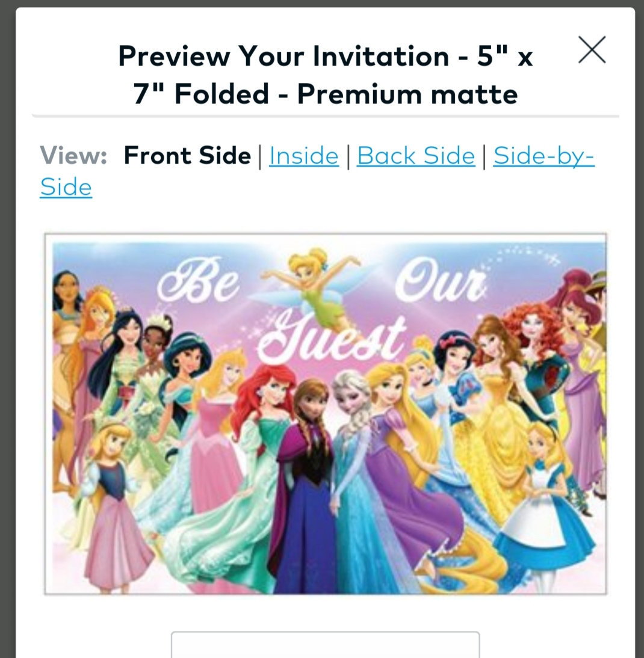Switch to the Inside view
Screen dimensions: 644x658
pos(304,156)
